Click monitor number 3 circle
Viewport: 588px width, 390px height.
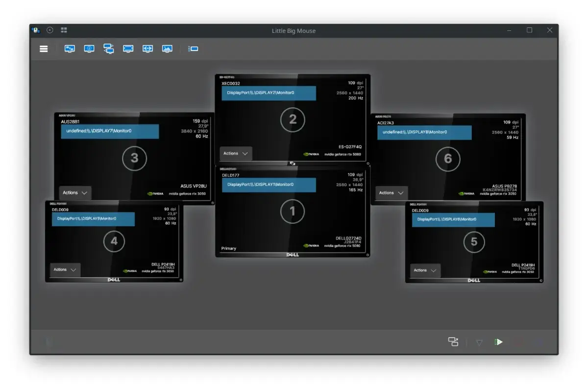(x=134, y=158)
